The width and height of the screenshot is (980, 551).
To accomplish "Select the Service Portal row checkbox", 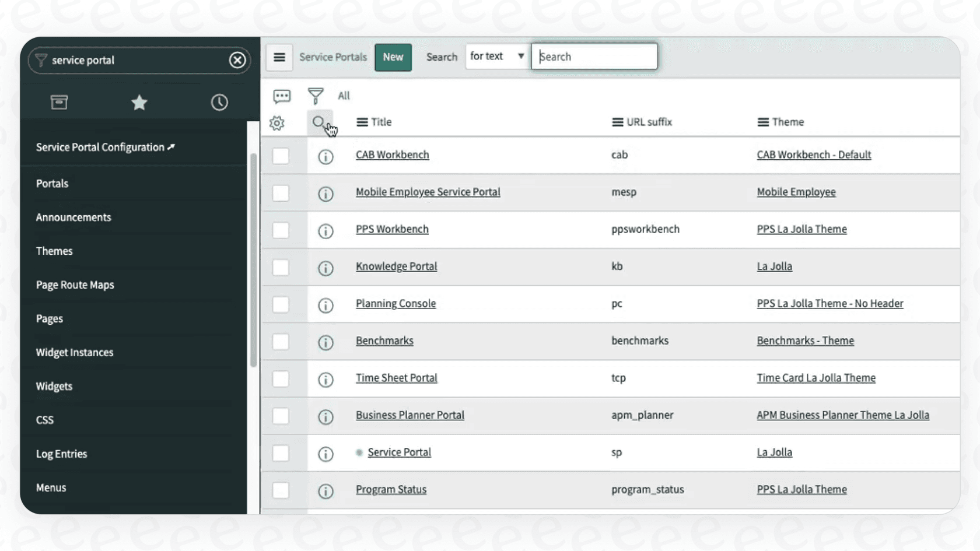I will coord(281,453).
